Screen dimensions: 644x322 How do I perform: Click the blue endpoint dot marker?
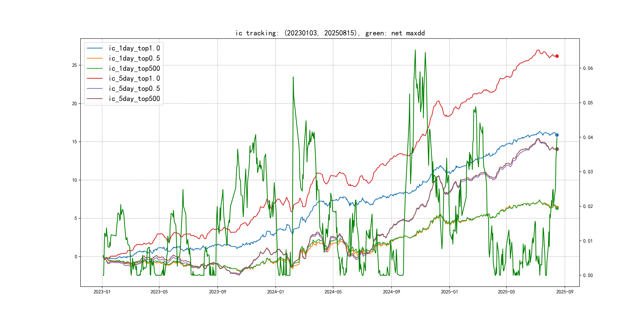click(557, 135)
